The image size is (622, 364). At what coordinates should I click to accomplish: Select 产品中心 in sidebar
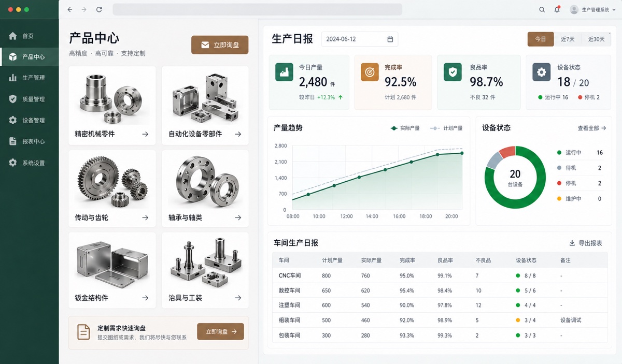[x=29, y=57]
